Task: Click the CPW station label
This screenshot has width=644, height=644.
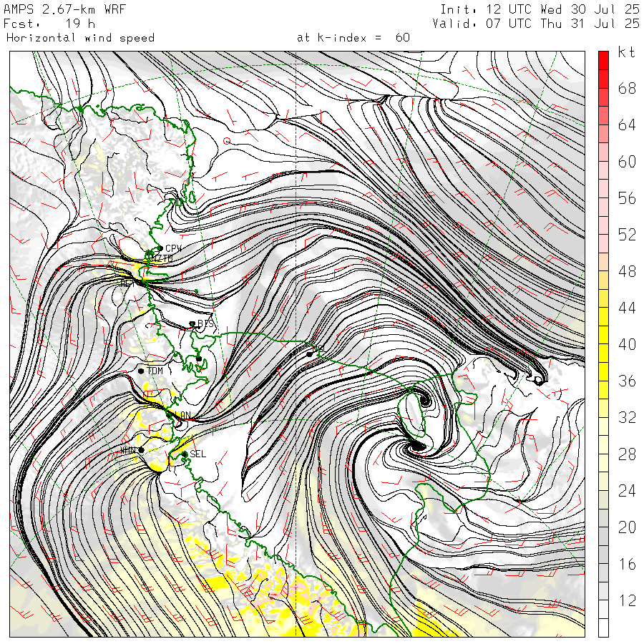Action: coord(173,248)
